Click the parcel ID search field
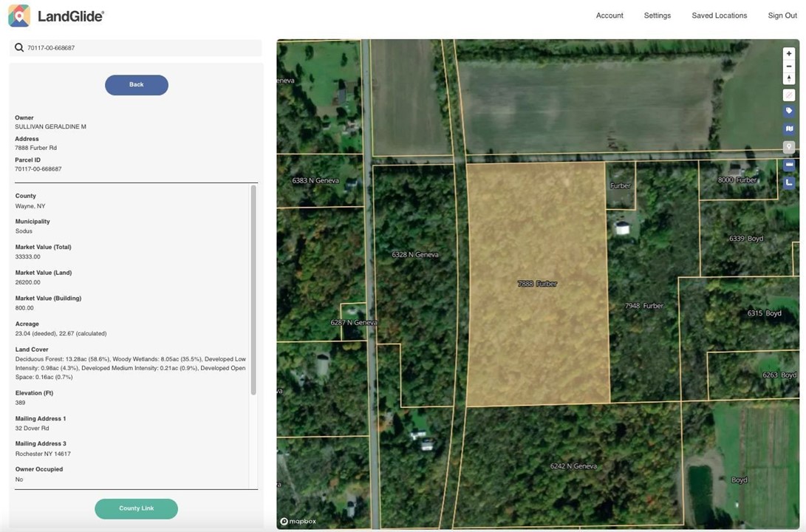This screenshot has width=806, height=532. pos(140,48)
